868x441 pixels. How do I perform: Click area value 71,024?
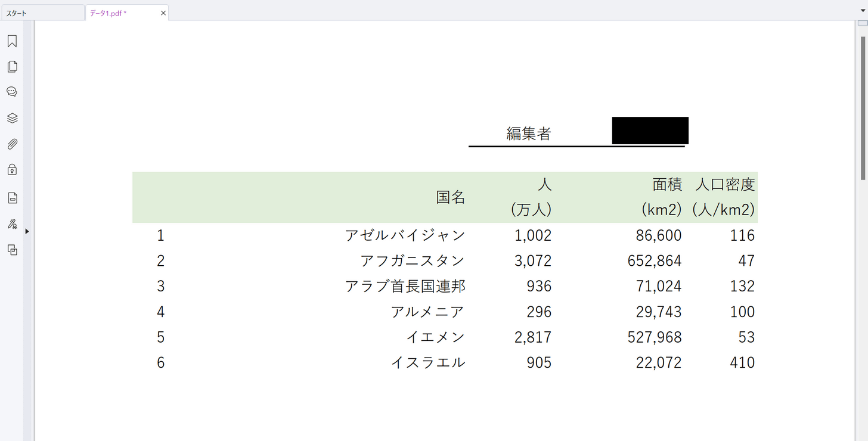tap(659, 287)
